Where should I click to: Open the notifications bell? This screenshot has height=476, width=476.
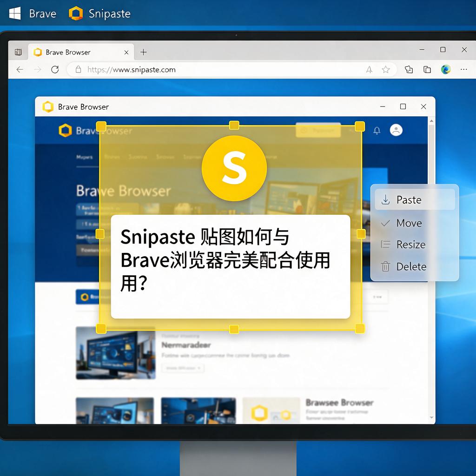(377, 131)
